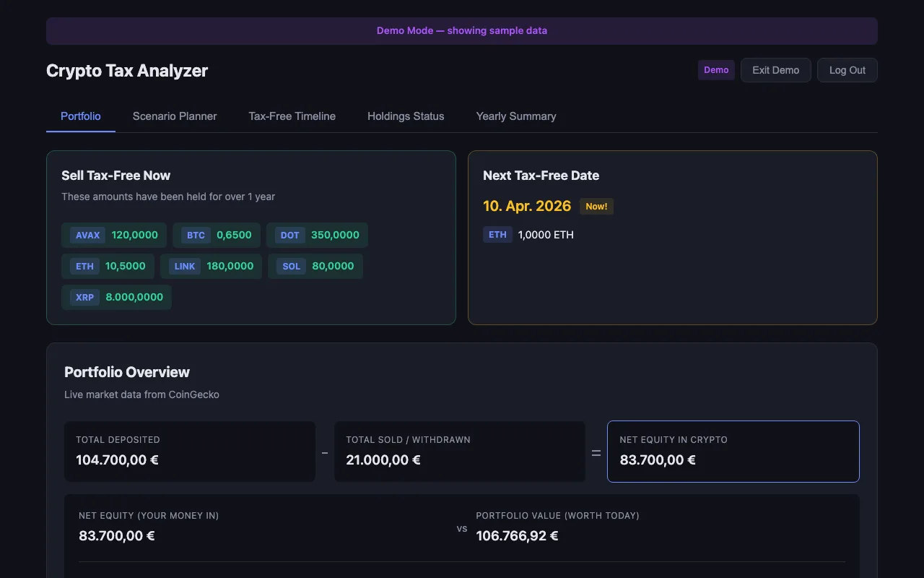This screenshot has height=578, width=924.
Task: Select the DOT 350,0000 chip
Action: click(x=317, y=235)
